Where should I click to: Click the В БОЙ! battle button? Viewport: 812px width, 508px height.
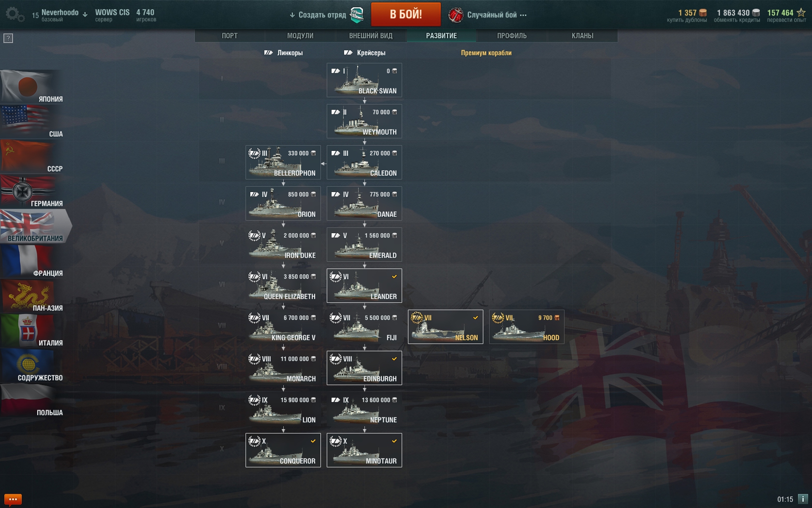coord(406,14)
